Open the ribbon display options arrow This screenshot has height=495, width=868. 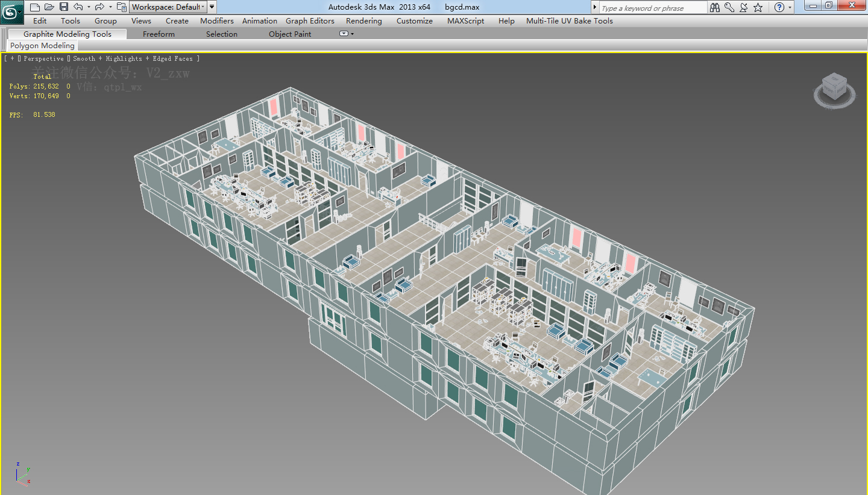pyautogui.click(x=352, y=34)
